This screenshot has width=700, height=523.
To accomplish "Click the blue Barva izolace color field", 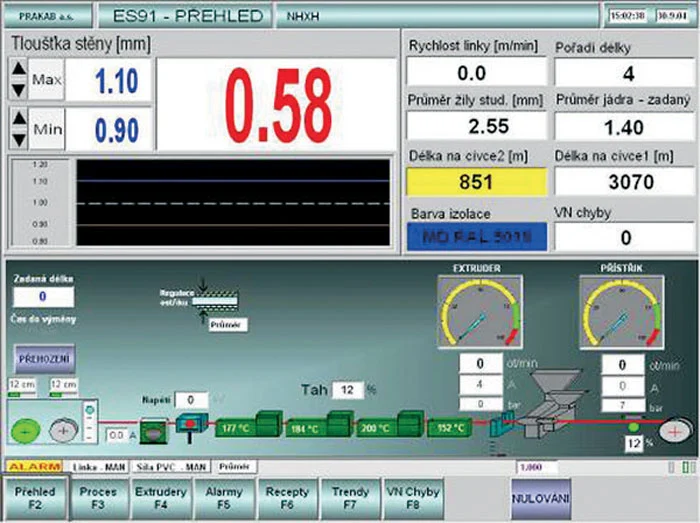I will 477,237.
